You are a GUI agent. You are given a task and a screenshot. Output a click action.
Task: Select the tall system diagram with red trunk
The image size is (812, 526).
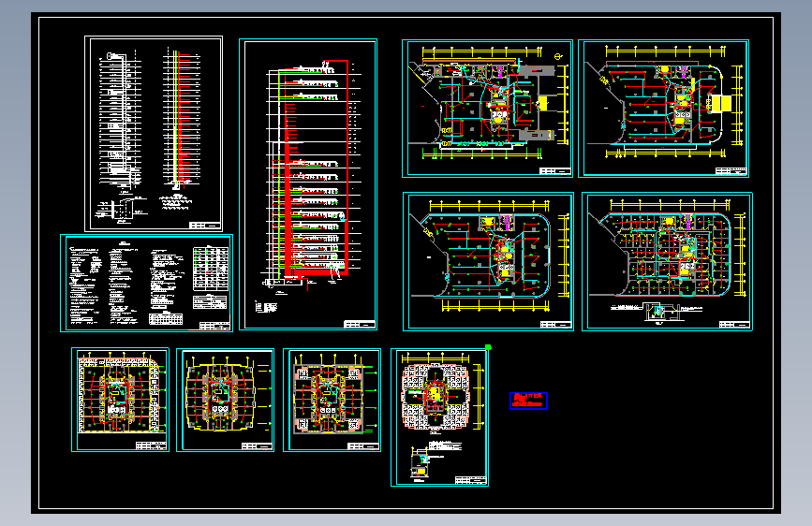click(308, 184)
